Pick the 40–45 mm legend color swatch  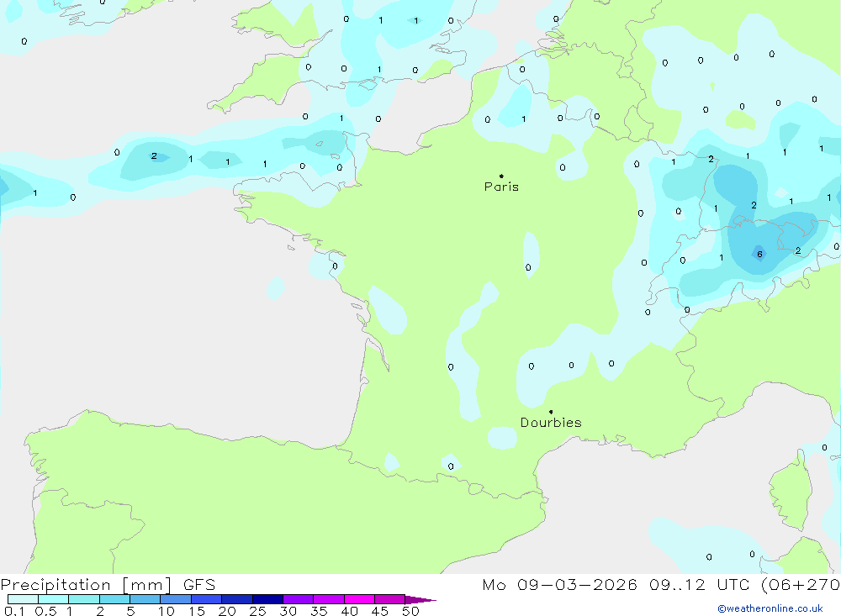click(359, 599)
